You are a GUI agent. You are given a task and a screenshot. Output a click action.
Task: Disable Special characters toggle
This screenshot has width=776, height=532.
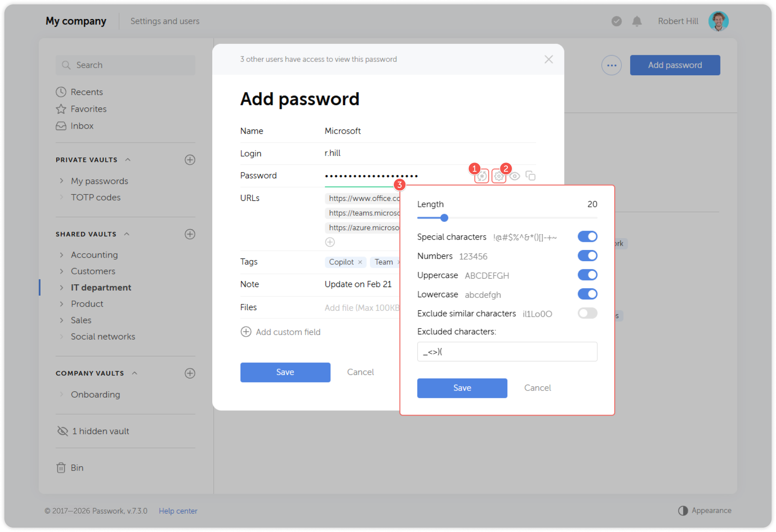coord(587,236)
